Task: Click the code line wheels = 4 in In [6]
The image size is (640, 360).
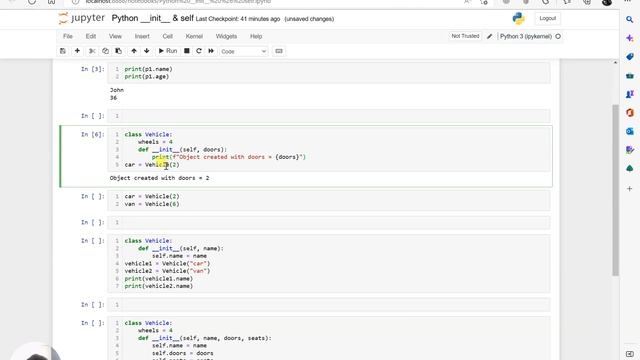Action: pos(155,142)
